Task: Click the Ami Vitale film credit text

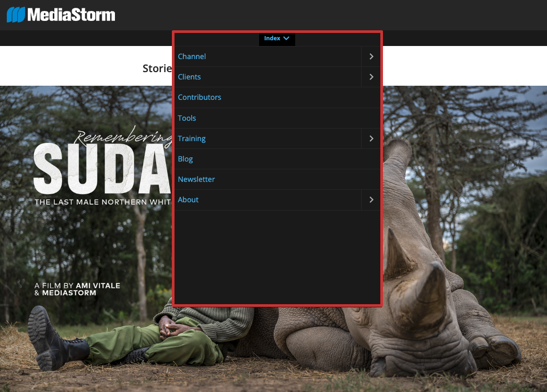Action: tap(77, 289)
